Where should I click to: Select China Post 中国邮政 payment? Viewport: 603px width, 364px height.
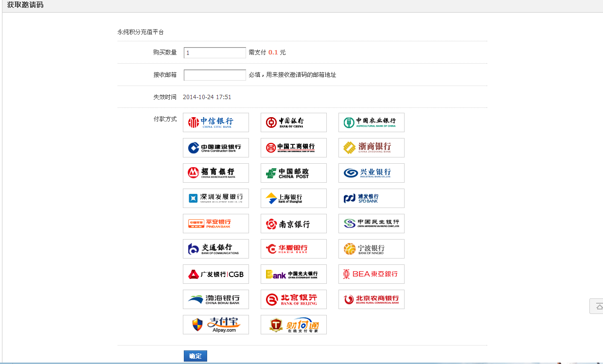pos(293,173)
